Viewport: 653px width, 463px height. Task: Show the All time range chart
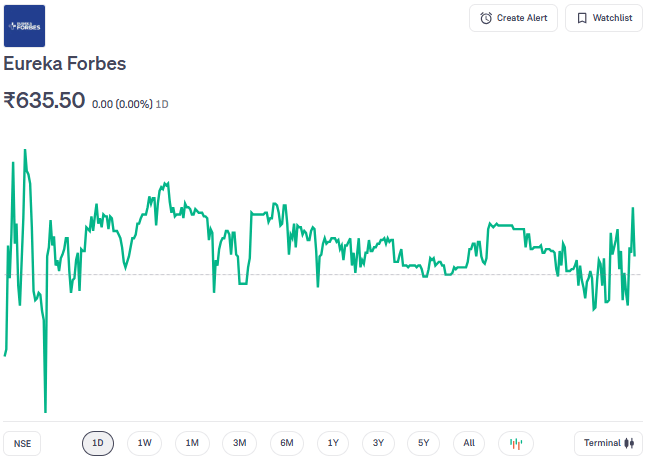[x=469, y=443]
